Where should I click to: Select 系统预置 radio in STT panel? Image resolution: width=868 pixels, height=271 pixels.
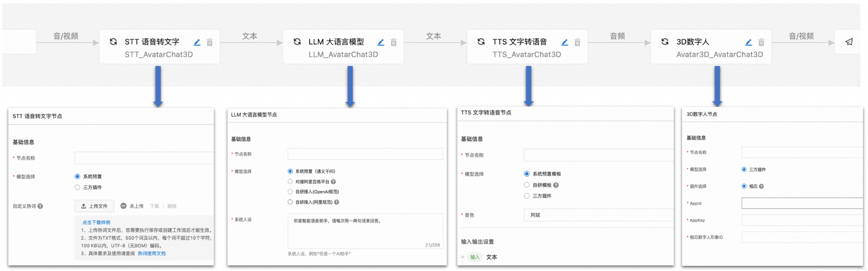(x=77, y=176)
